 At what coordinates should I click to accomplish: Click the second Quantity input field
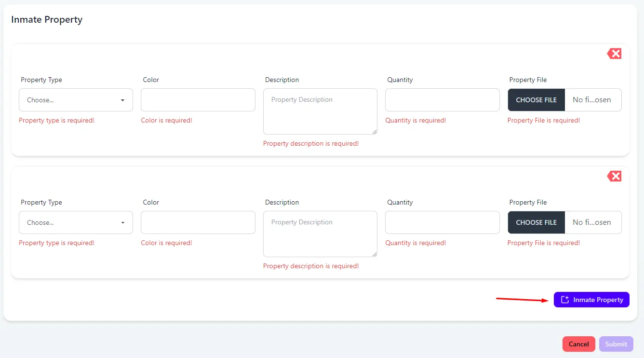(x=442, y=222)
